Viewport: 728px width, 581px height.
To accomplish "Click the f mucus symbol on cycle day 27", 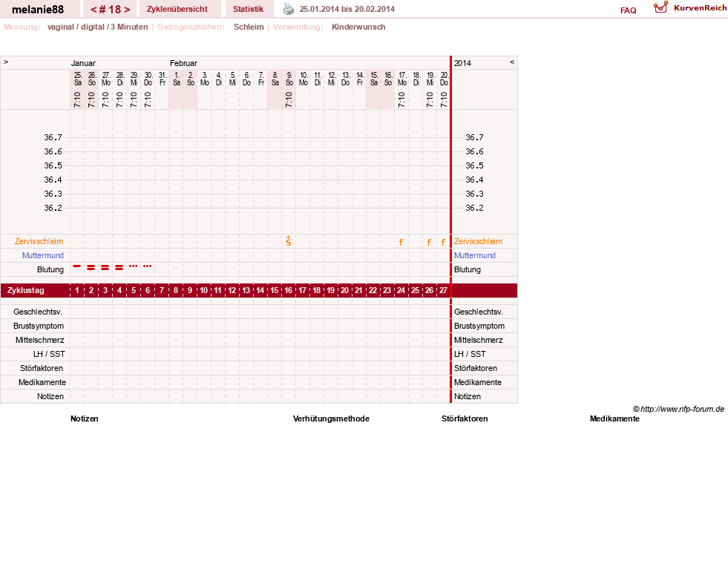I will [443, 242].
